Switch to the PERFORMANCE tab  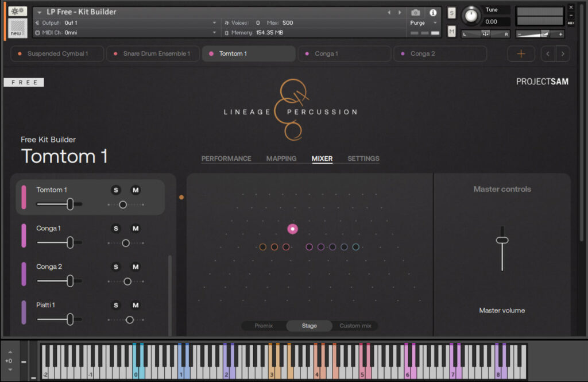[x=226, y=159]
